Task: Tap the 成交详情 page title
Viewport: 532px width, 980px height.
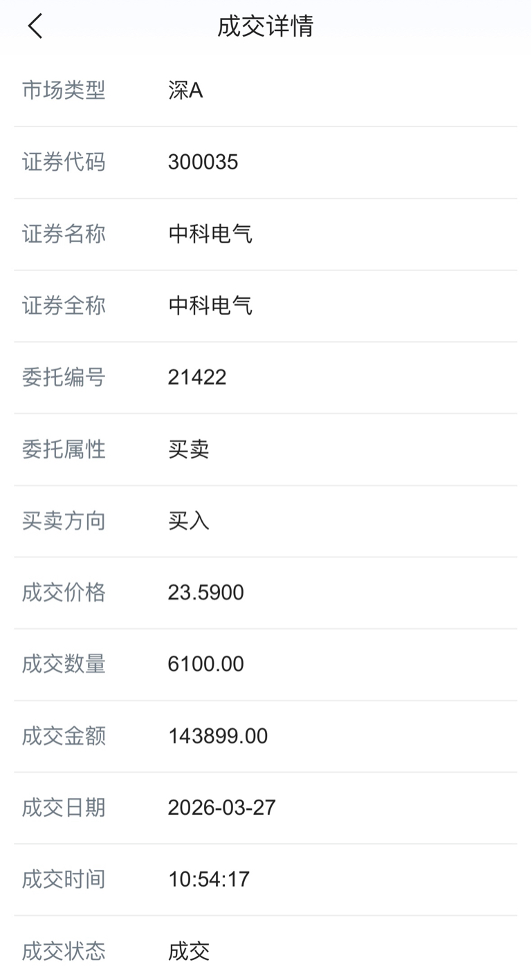Action: click(266, 26)
